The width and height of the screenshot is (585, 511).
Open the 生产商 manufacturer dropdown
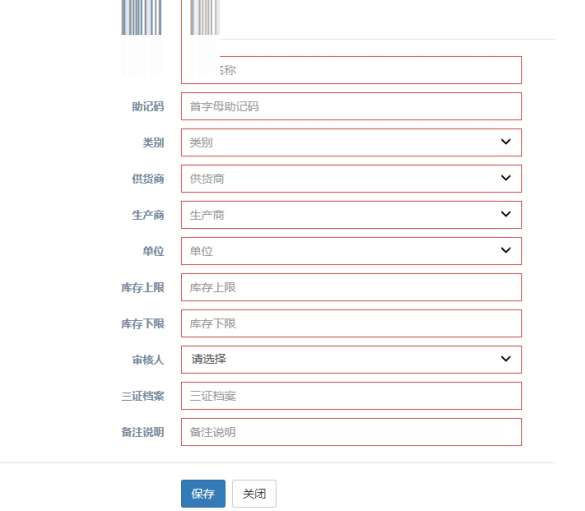[351, 215]
